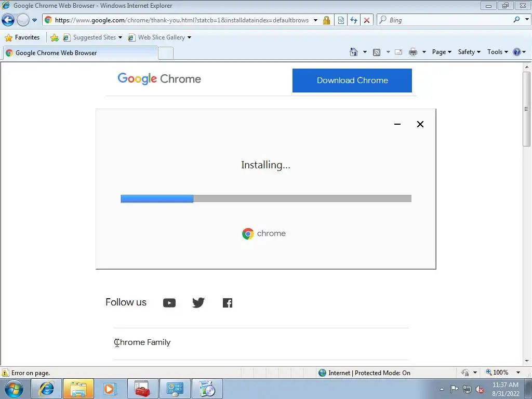Screen dimensions: 532x399
Task: Expand the zoom level dropdown arrow
Action: tap(518, 373)
